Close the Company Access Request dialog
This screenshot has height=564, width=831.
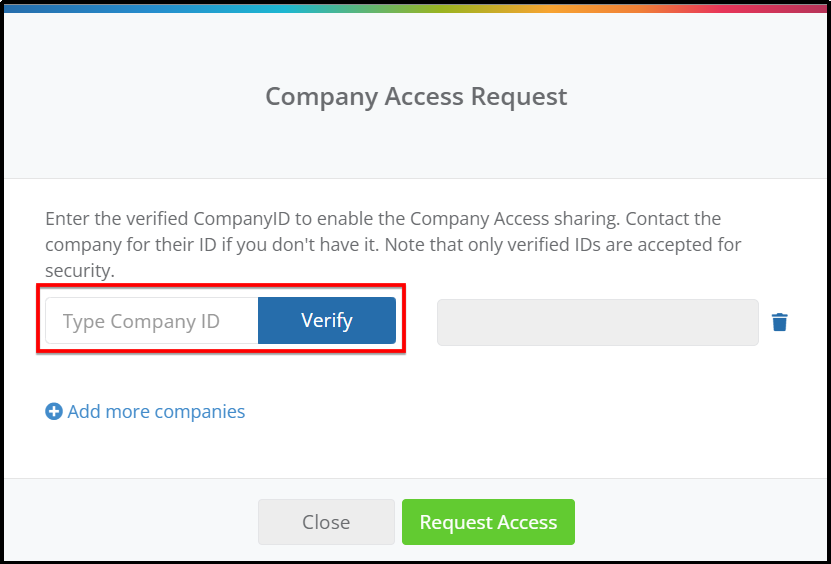coord(326,522)
